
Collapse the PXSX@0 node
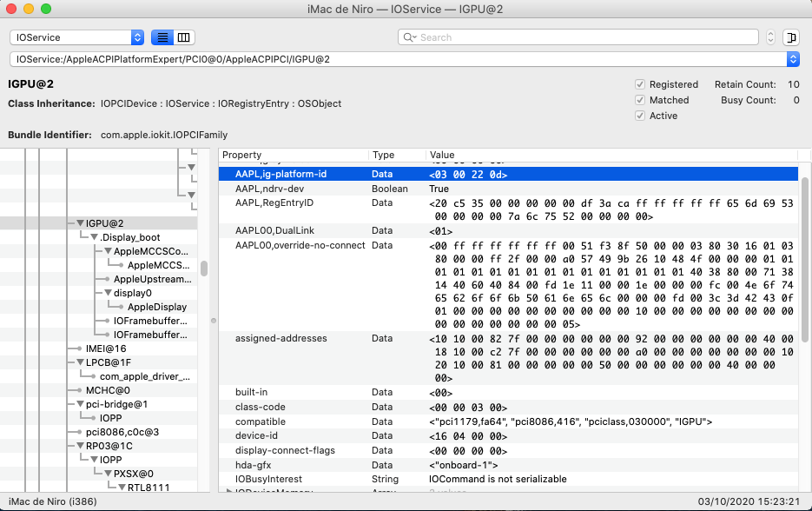pos(109,474)
